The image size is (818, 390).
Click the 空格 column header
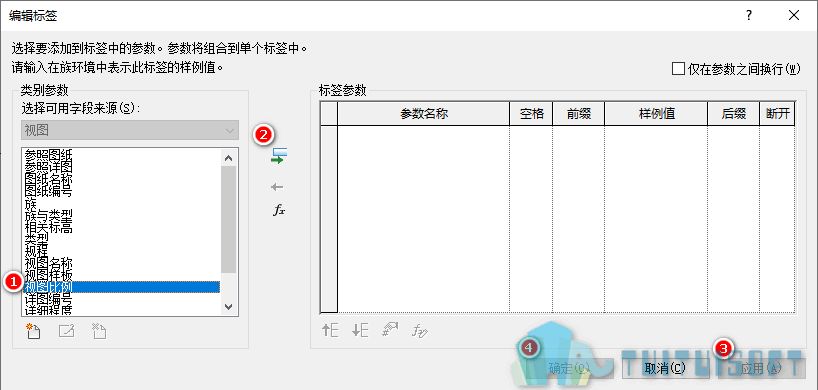tap(531, 114)
